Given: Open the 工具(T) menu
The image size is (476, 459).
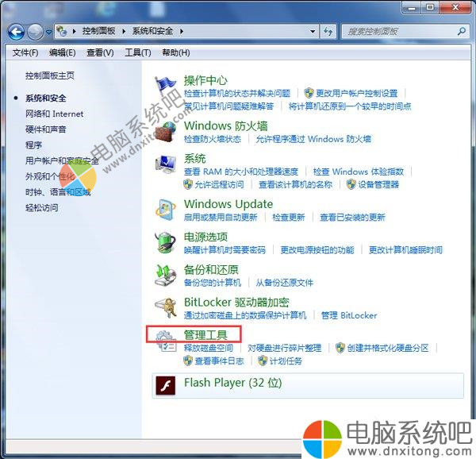Looking at the screenshot, I should click(138, 52).
